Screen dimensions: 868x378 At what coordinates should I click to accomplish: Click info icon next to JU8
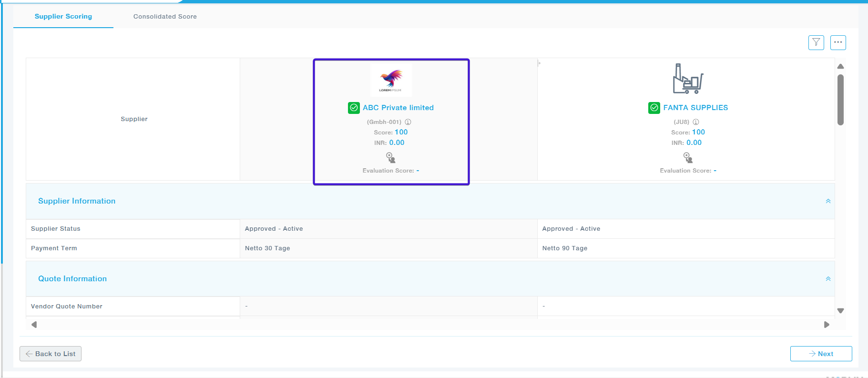[696, 122]
